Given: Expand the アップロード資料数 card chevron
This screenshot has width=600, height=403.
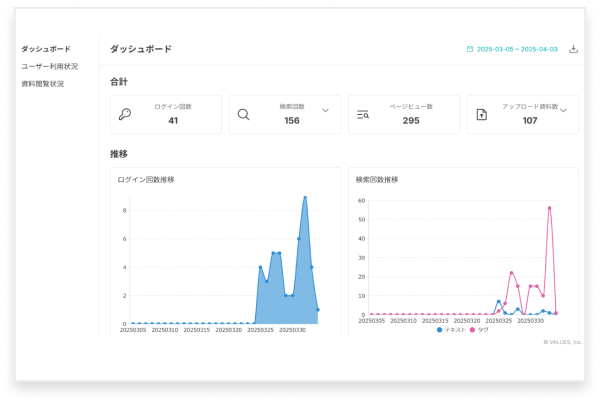Looking at the screenshot, I should (x=563, y=111).
